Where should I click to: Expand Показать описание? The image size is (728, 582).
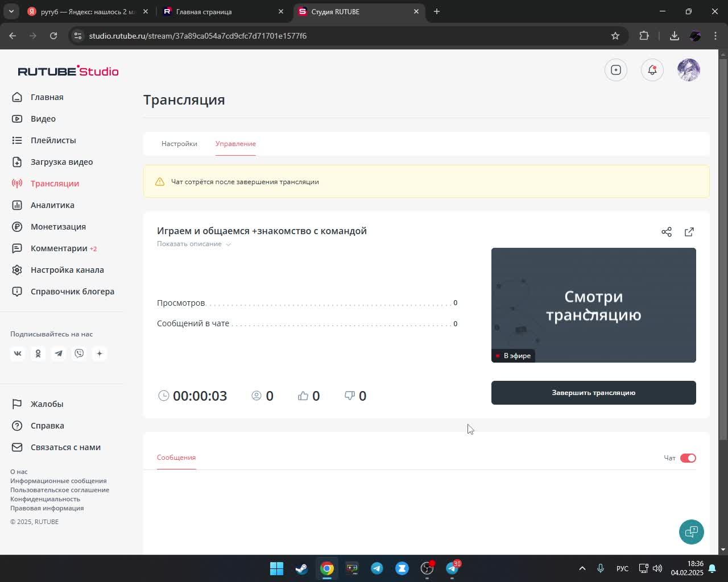pos(194,244)
